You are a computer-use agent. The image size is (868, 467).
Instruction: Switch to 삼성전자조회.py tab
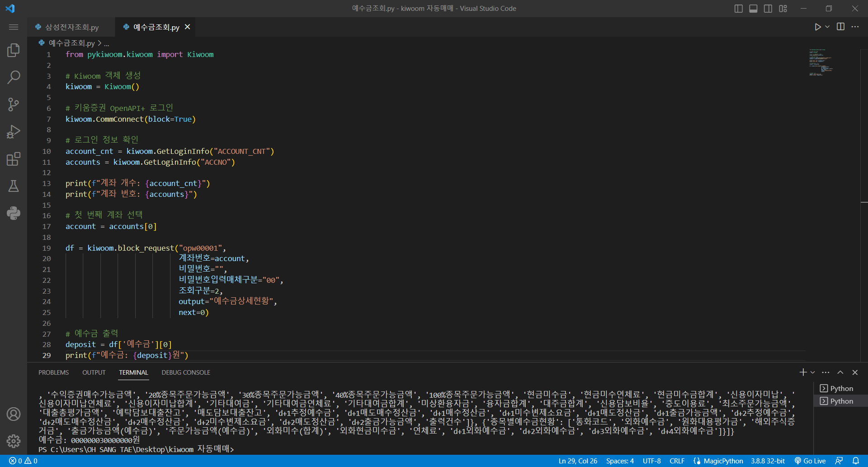pyautogui.click(x=71, y=27)
